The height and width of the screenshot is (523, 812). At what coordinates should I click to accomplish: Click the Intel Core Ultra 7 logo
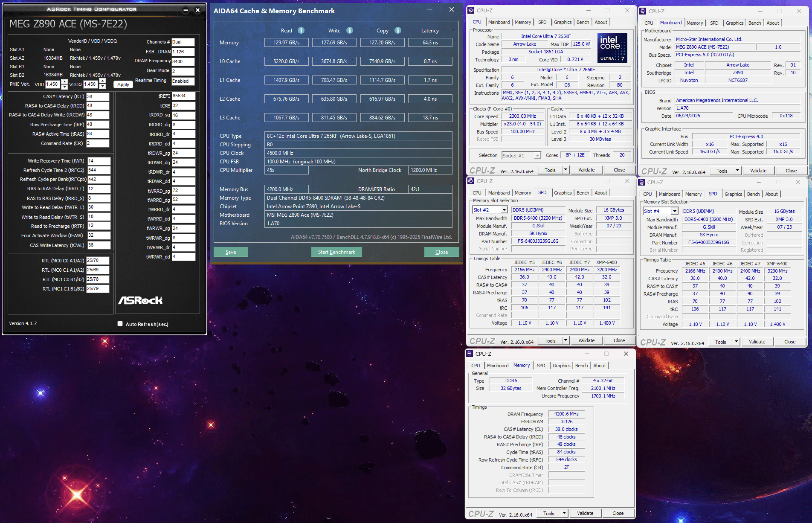[612, 48]
